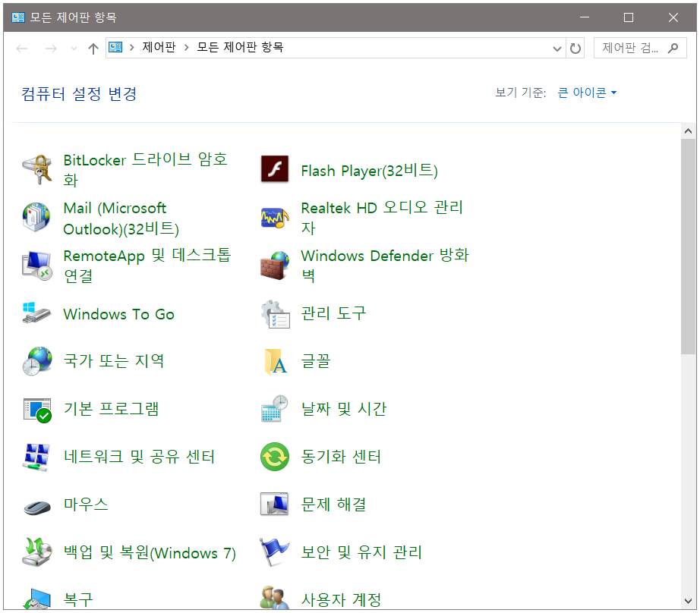700x613 pixels.
Task: Expand the address bar dropdown arrow
Action: (x=557, y=48)
